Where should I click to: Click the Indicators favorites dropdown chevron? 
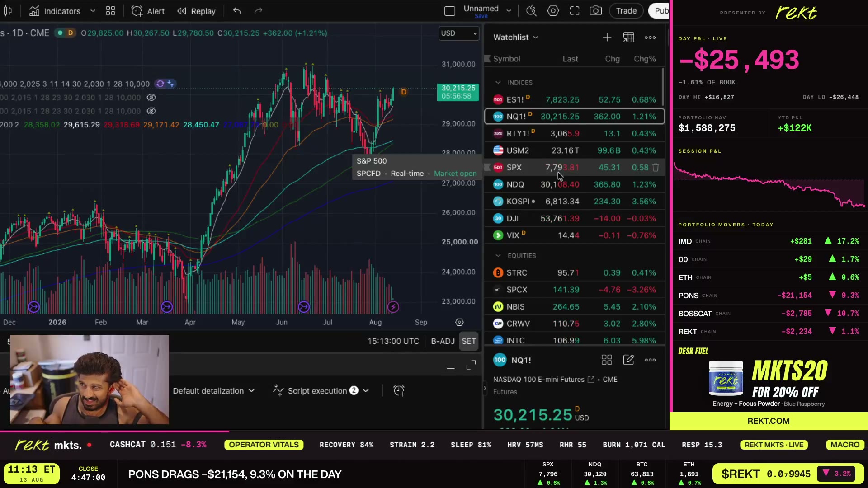93,11
